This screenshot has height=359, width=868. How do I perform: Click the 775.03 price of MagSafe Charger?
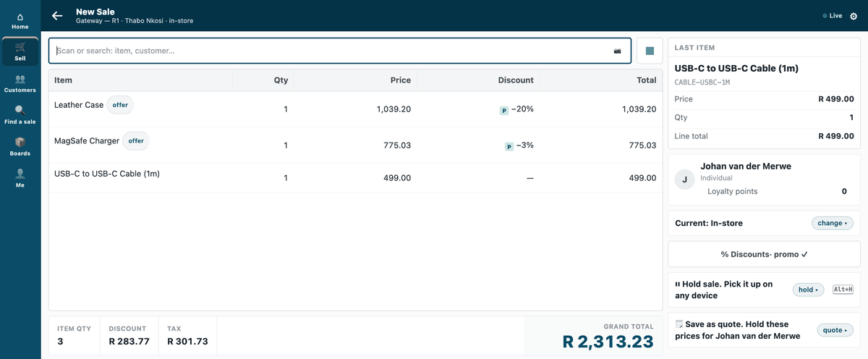(x=397, y=145)
